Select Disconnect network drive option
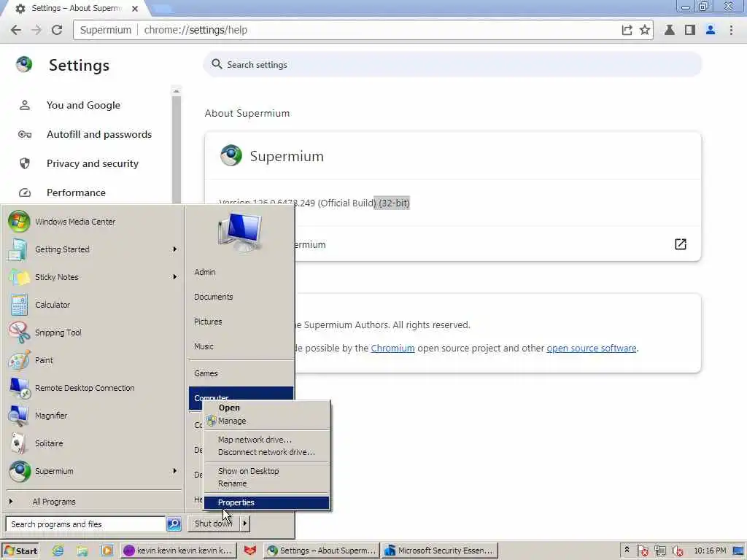 point(266,452)
